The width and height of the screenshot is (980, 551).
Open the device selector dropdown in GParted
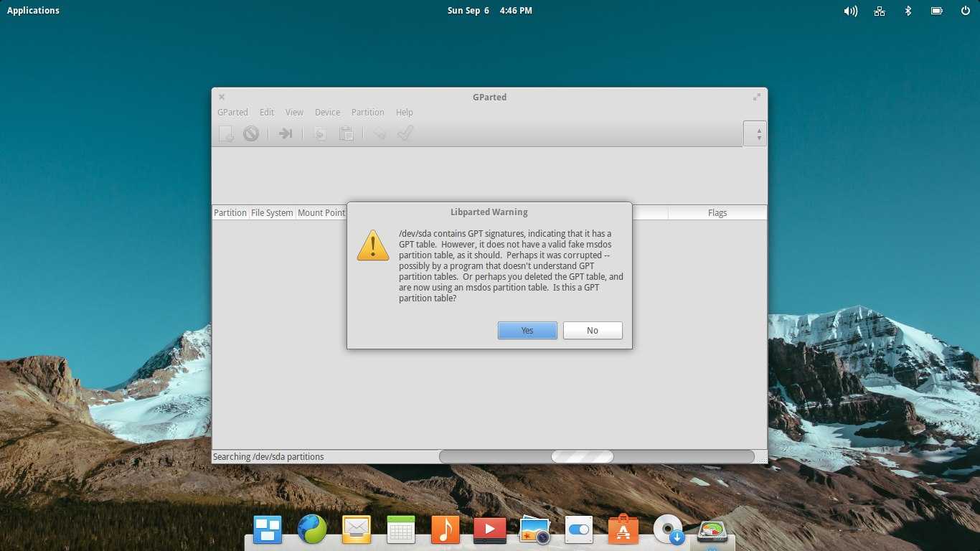coord(755,133)
